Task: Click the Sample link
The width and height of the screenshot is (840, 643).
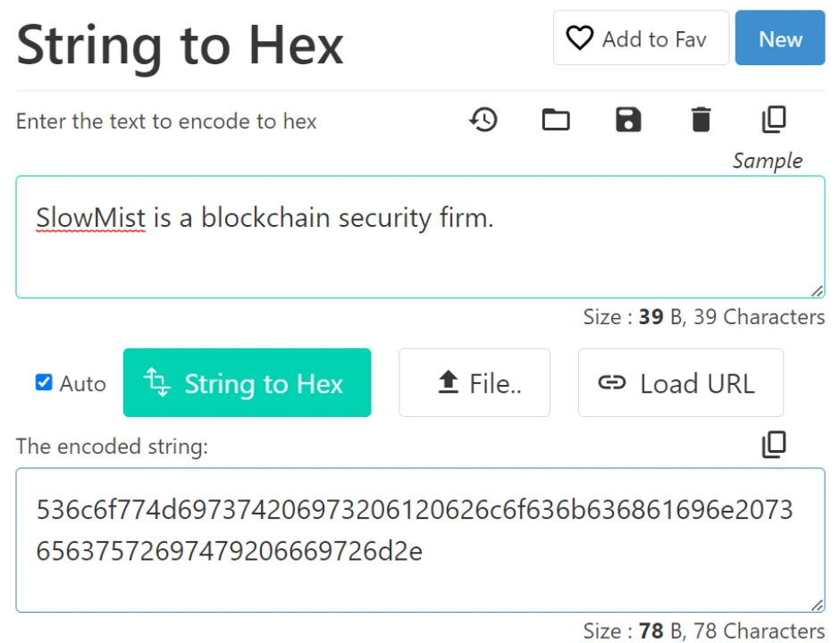Action: pyautogui.click(x=767, y=161)
